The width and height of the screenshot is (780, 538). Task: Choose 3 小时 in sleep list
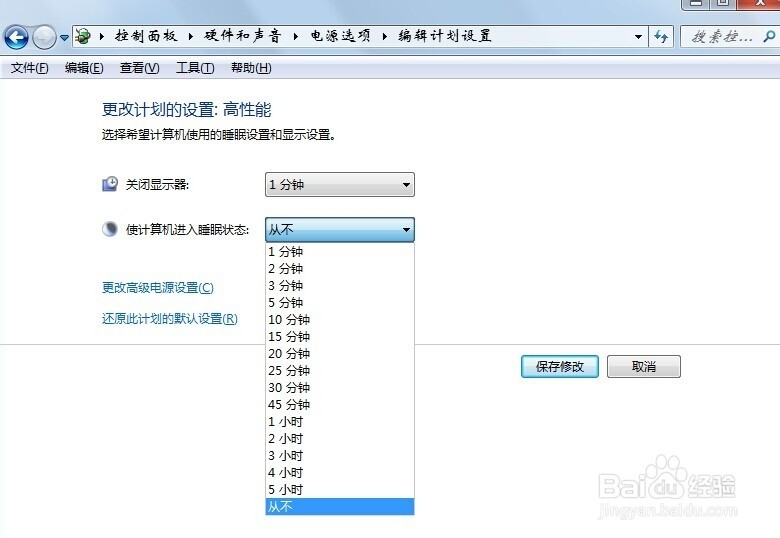point(340,455)
